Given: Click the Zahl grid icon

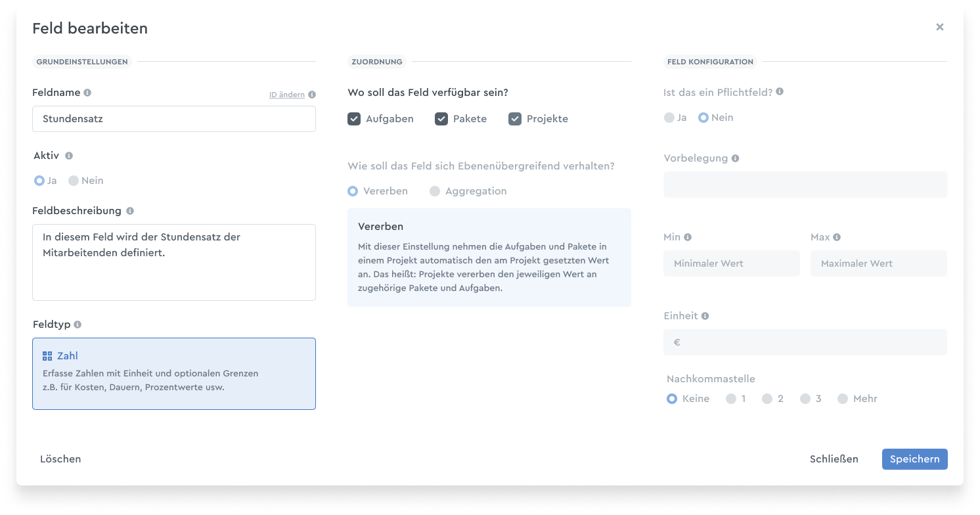Looking at the screenshot, I should coord(47,356).
